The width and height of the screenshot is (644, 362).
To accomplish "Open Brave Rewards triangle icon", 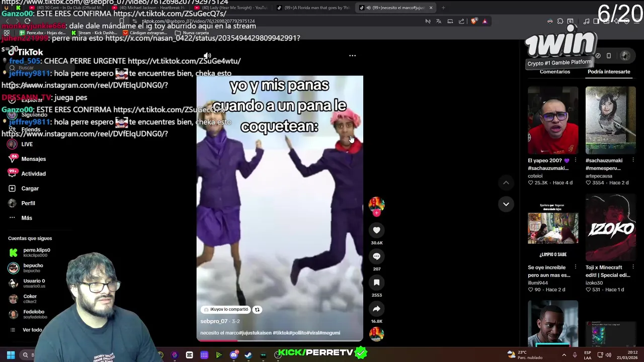I will coord(485,21).
